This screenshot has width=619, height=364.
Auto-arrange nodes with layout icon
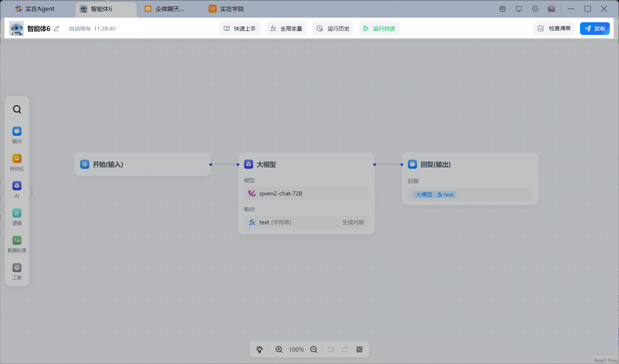(x=359, y=349)
